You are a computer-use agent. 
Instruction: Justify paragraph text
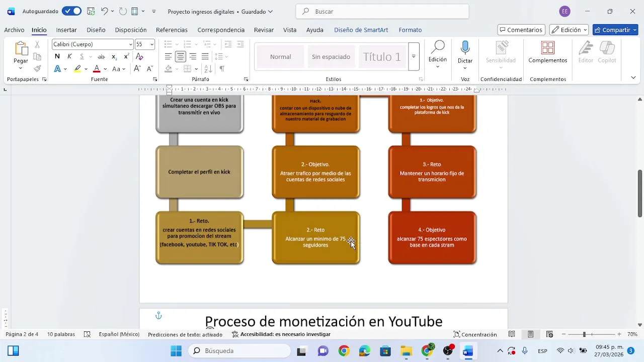click(205, 56)
